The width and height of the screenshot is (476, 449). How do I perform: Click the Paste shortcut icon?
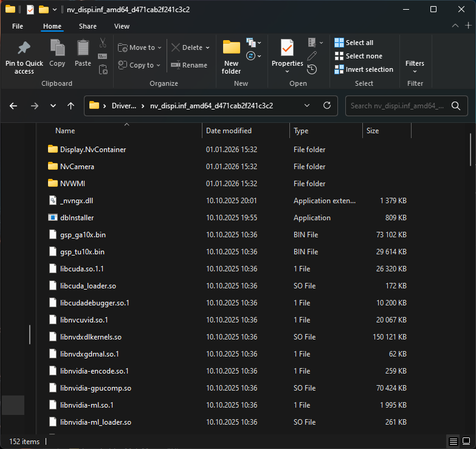point(103,69)
